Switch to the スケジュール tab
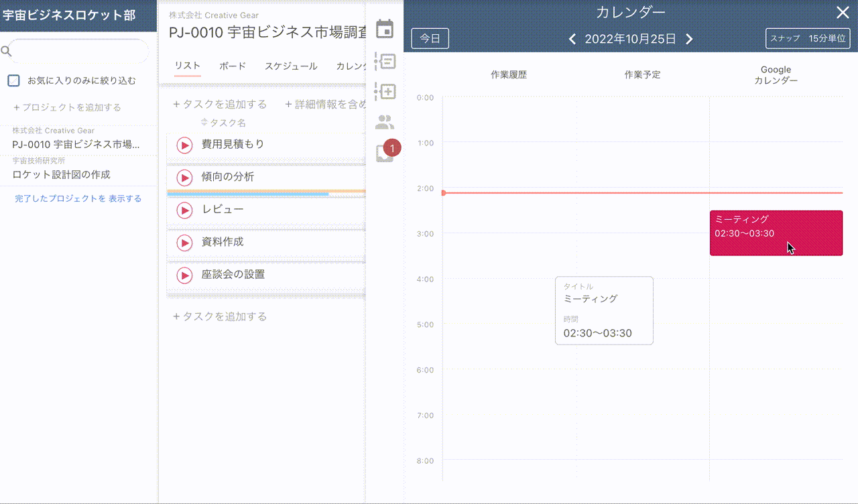 (x=290, y=66)
